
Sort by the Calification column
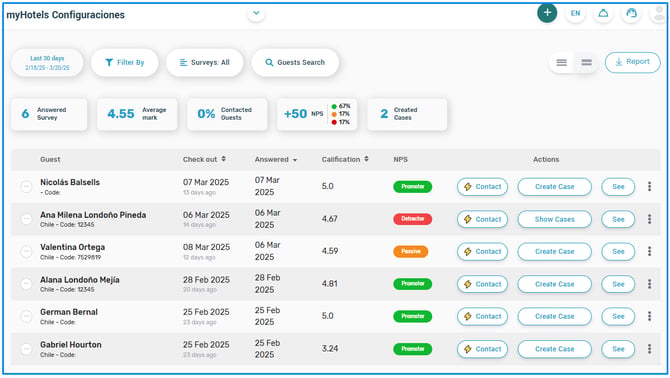[345, 159]
